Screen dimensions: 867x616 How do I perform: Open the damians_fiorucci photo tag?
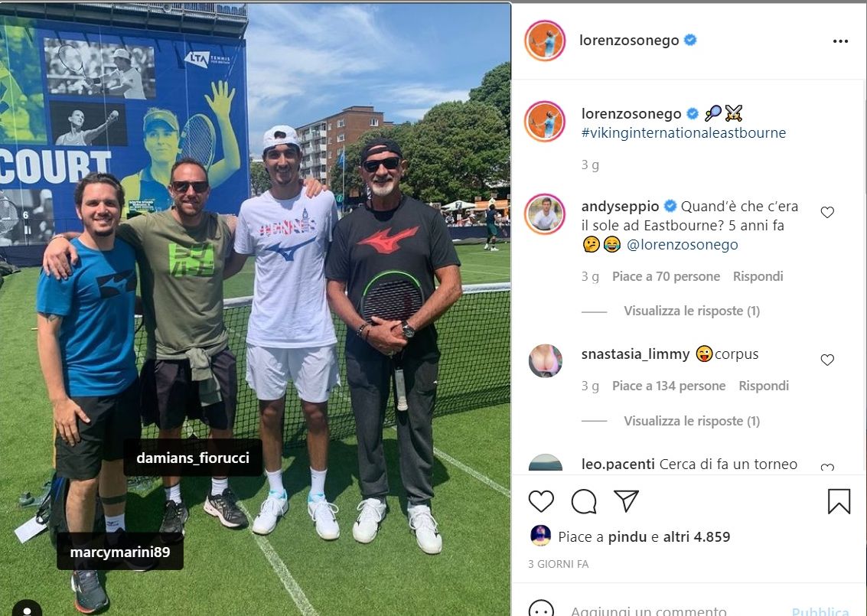[193, 458]
